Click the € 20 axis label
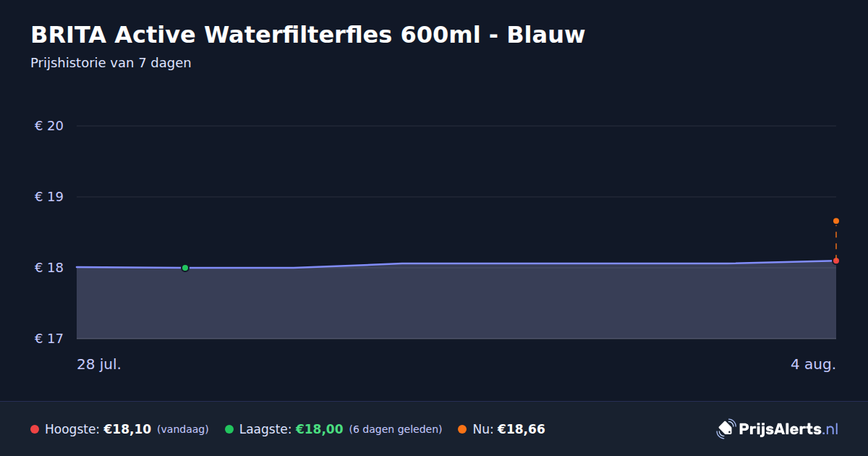This screenshot has width=868, height=456. point(49,126)
